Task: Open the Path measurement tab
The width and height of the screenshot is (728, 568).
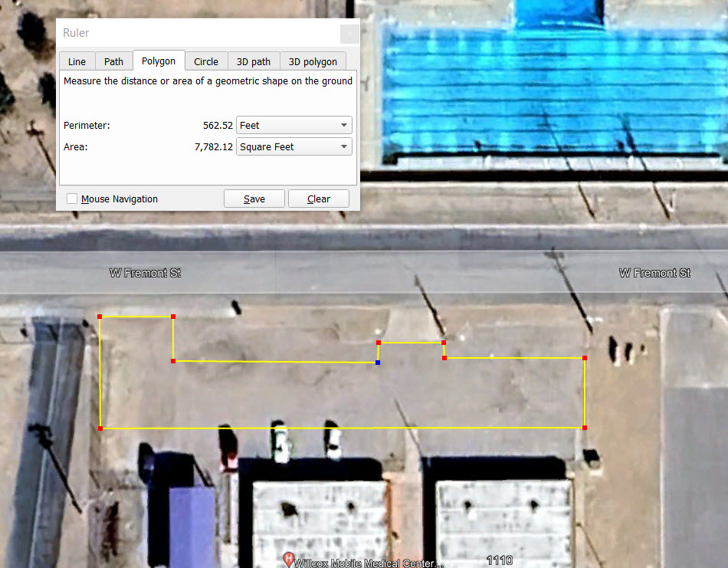Action: pyautogui.click(x=113, y=62)
